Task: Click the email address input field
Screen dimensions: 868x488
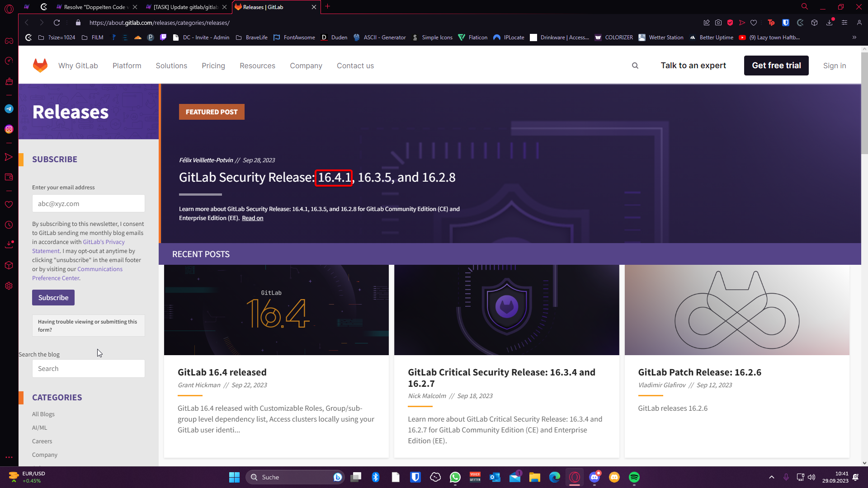Action: (89, 204)
